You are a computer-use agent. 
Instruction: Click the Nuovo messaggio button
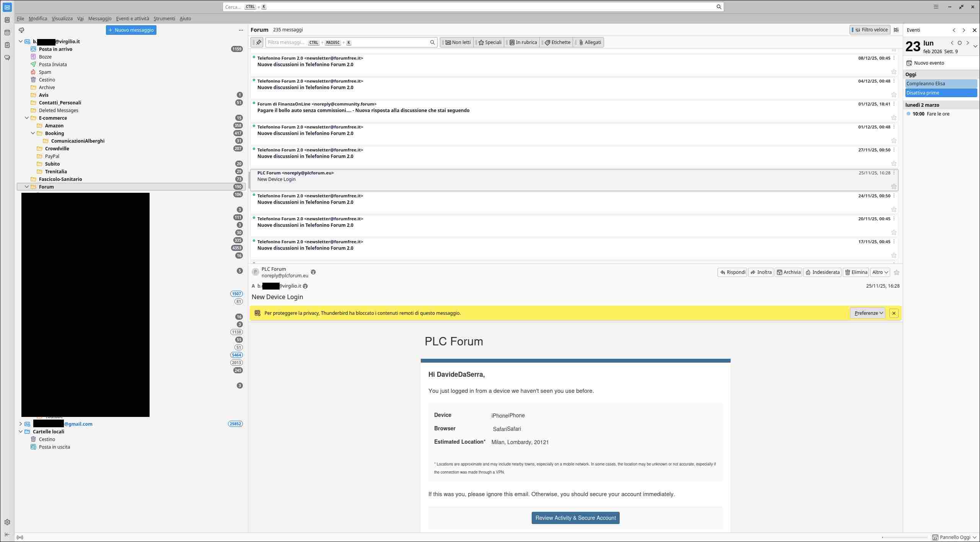point(131,30)
